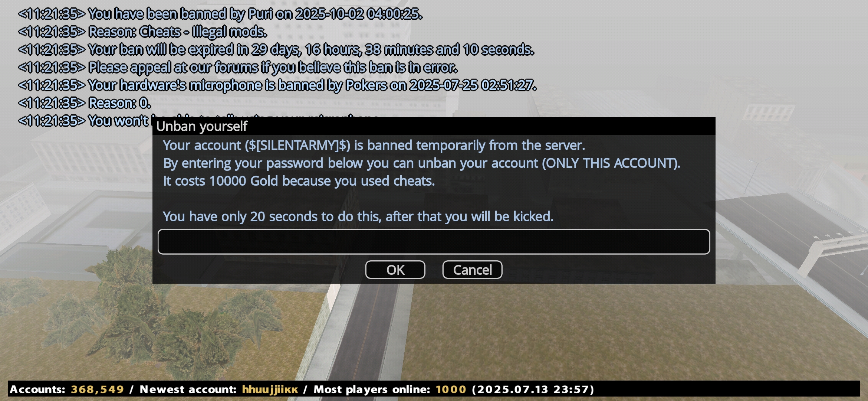Image resolution: width=868 pixels, height=401 pixels.
Task: Click the "Please appeal at our forums" message
Action: 238,68
